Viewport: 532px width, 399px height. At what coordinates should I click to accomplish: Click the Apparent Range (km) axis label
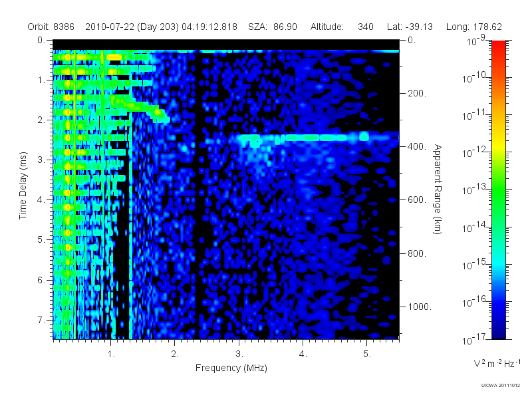point(438,189)
